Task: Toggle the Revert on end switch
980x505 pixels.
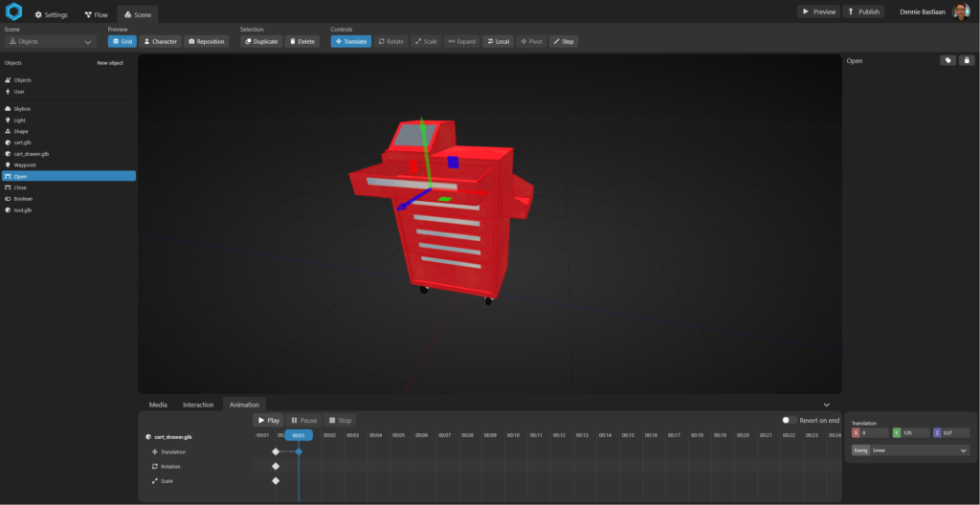Action: click(790, 420)
